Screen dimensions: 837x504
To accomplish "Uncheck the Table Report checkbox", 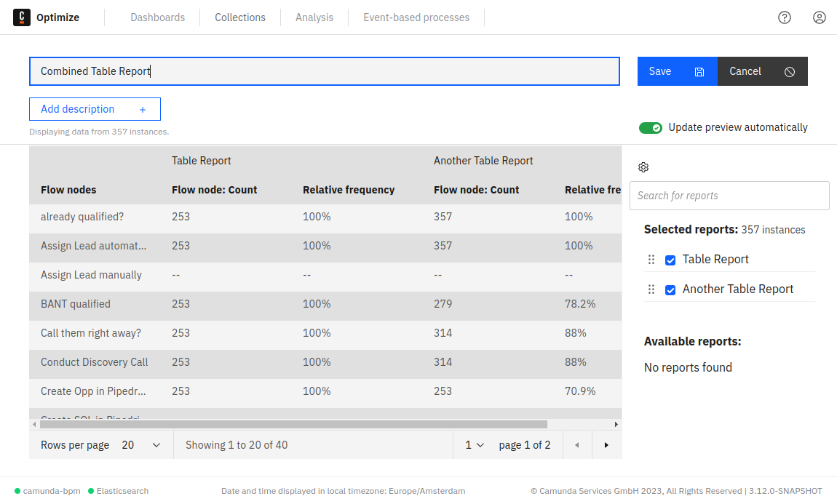I will 670,259.
